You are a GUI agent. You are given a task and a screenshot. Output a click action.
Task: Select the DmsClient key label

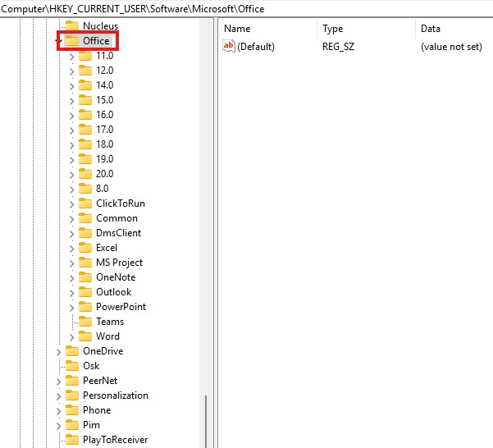pyautogui.click(x=119, y=233)
